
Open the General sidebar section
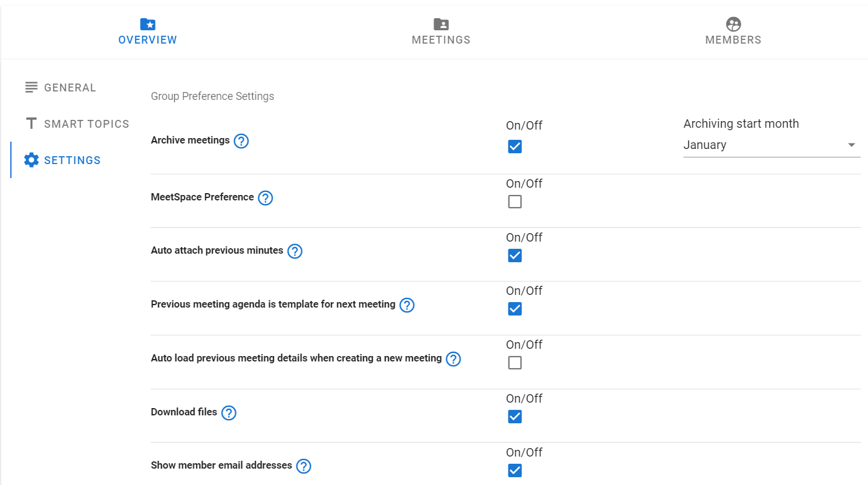tap(60, 88)
